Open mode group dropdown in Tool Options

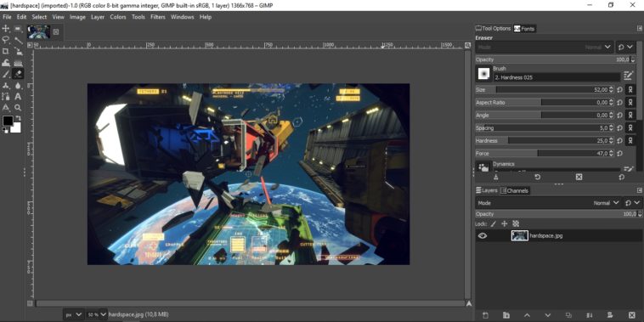[625, 48]
